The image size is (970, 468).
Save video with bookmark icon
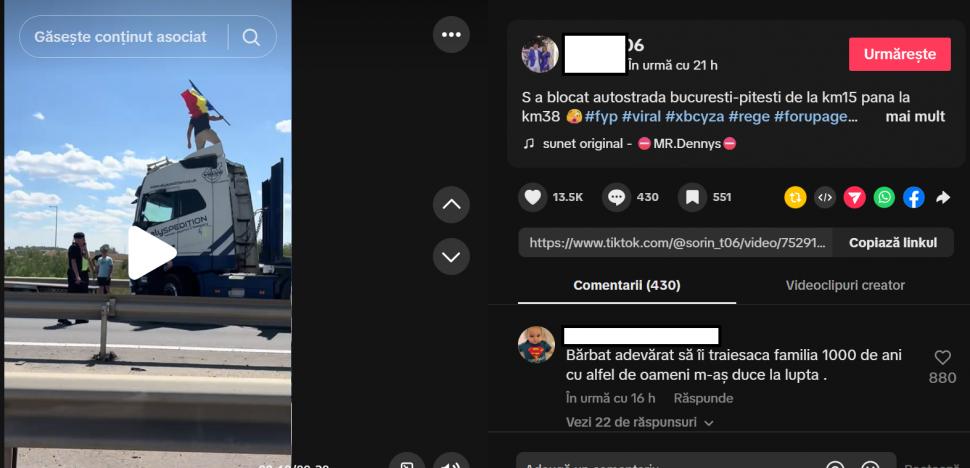[x=692, y=197]
